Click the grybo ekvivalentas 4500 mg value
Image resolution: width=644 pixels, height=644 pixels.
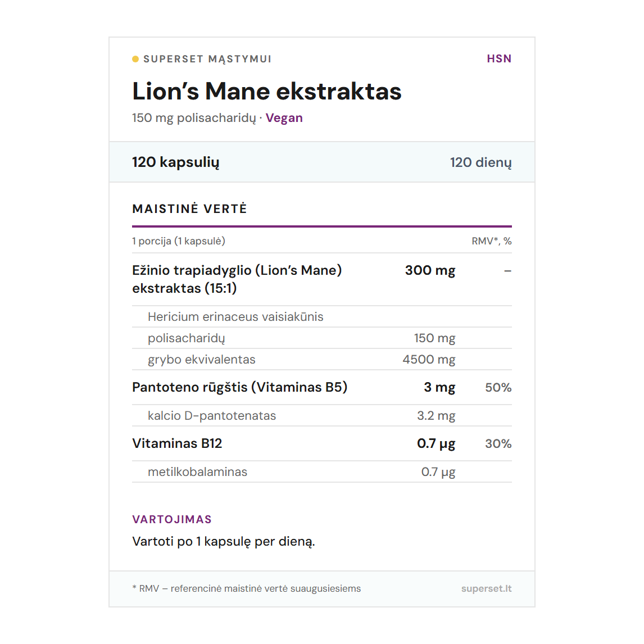pos(429,360)
